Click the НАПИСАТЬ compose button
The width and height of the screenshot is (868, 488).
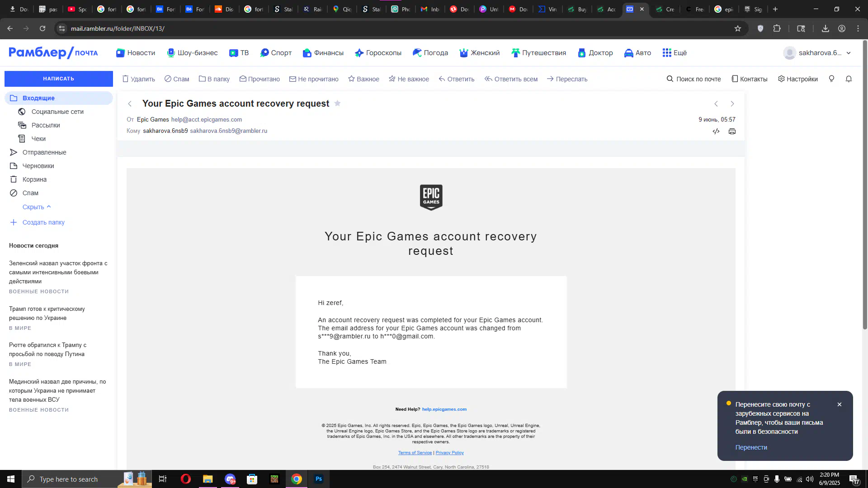click(59, 79)
